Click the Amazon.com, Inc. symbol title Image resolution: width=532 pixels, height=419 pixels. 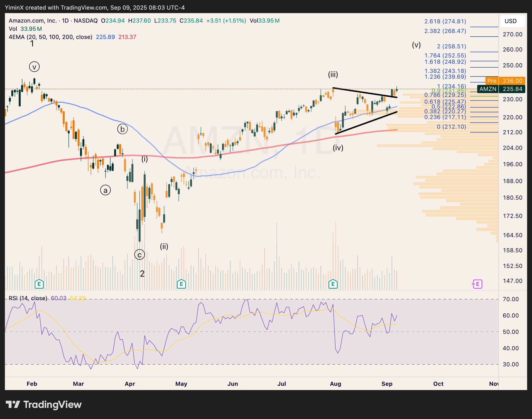[x=33, y=21]
